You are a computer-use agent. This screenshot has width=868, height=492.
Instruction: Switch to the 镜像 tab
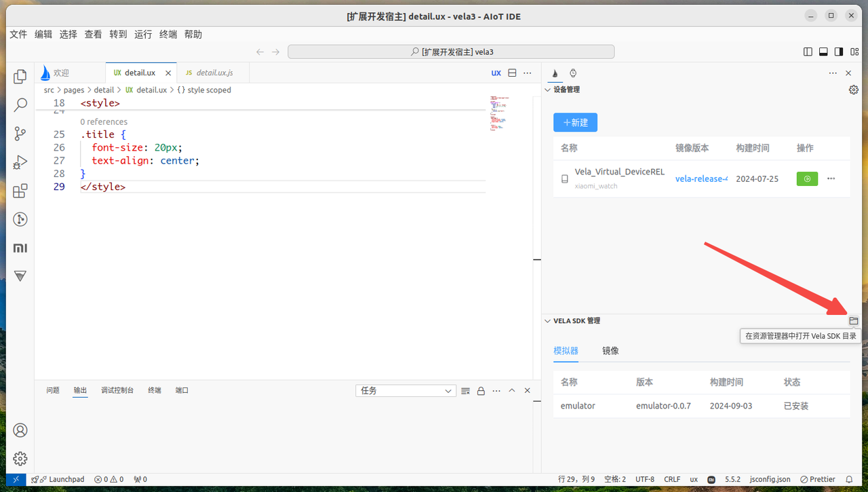(x=610, y=351)
